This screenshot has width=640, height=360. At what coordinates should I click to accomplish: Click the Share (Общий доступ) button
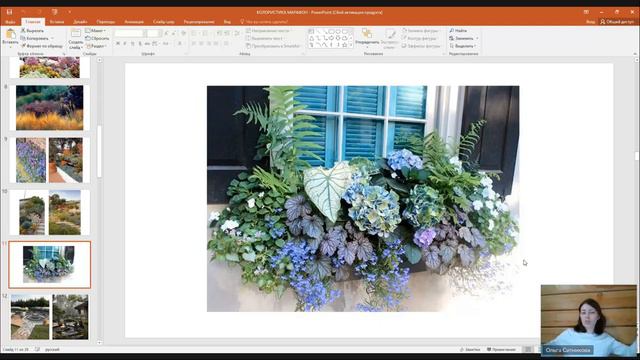click(x=617, y=22)
